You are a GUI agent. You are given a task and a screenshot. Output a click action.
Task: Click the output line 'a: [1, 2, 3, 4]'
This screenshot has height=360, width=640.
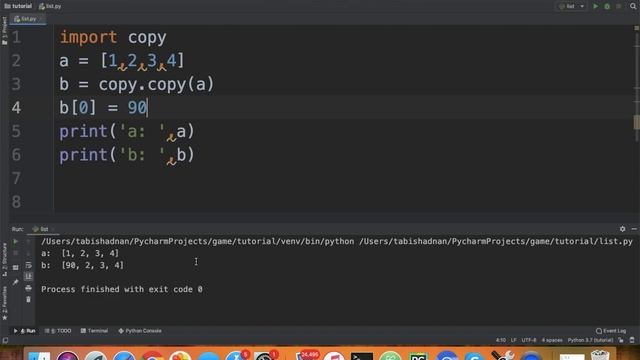pyautogui.click(x=80, y=253)
